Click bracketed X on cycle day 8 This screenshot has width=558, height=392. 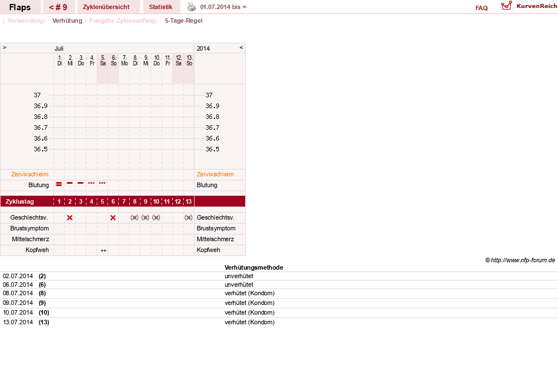(x=134, y=217)
